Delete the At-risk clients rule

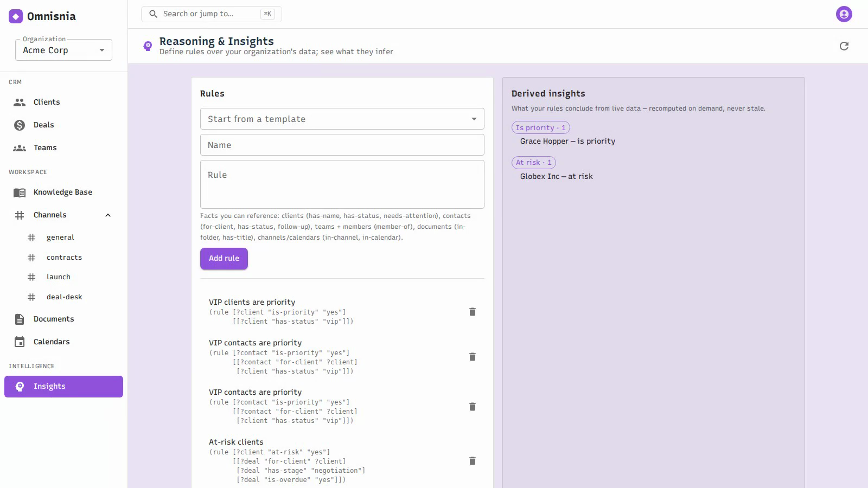point(473,461)
